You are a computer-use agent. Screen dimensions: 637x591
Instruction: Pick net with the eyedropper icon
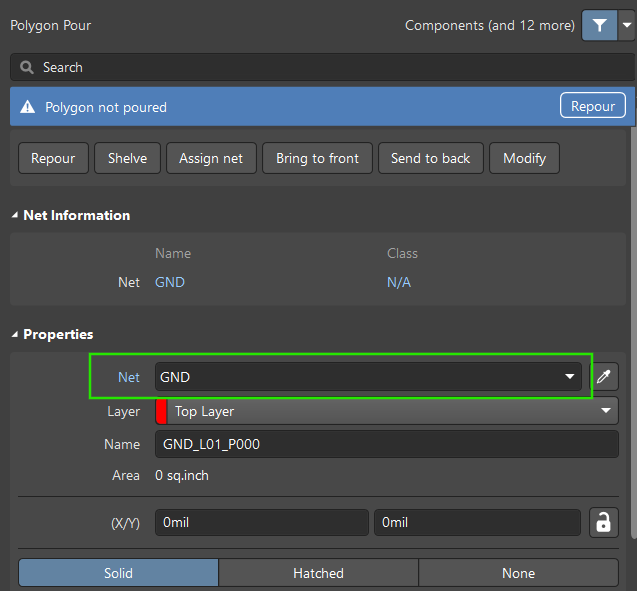[604, 377]
